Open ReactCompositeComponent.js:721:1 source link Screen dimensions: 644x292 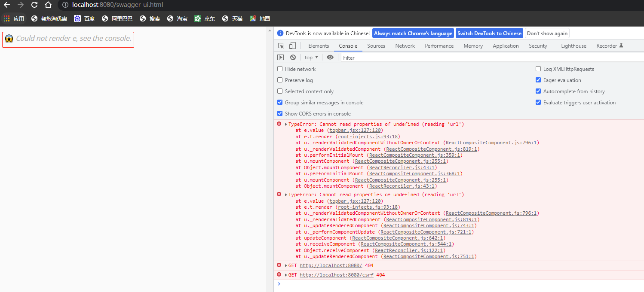[426, 232]
